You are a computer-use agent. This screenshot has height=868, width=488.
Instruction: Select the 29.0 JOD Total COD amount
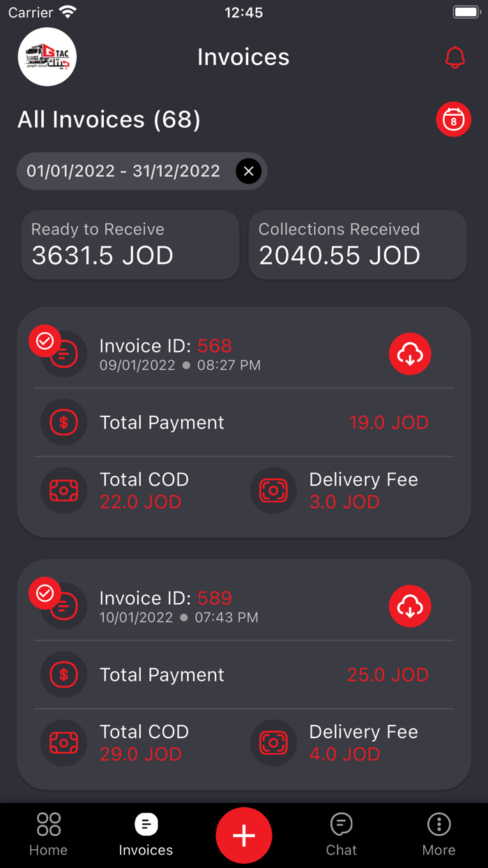(x=140, y=754)
